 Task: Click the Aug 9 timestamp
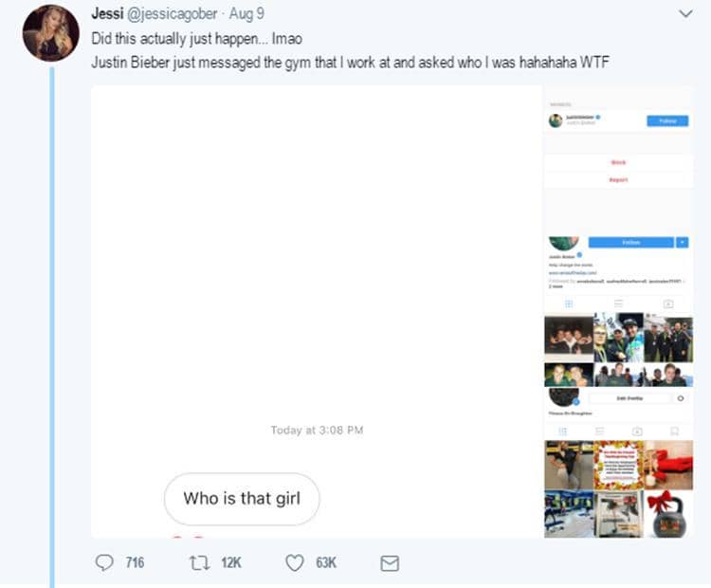pyautogui.click(x=246, y=14)
